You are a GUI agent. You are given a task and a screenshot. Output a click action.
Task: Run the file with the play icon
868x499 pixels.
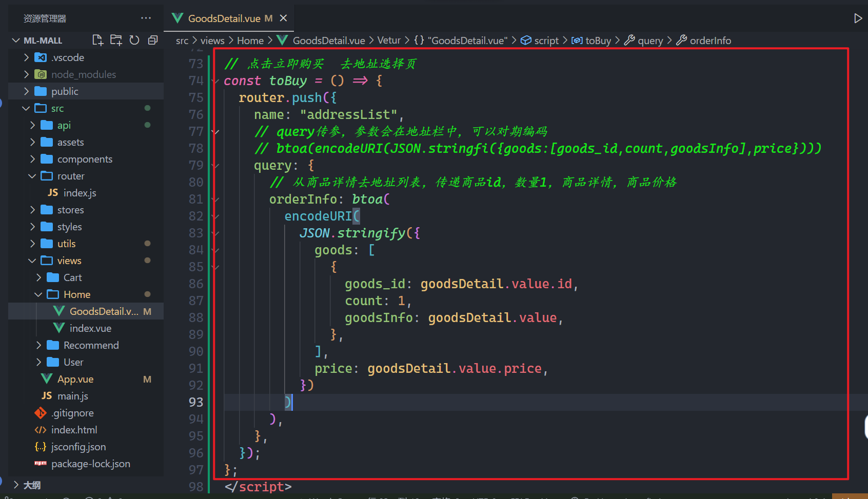(858, 18)
